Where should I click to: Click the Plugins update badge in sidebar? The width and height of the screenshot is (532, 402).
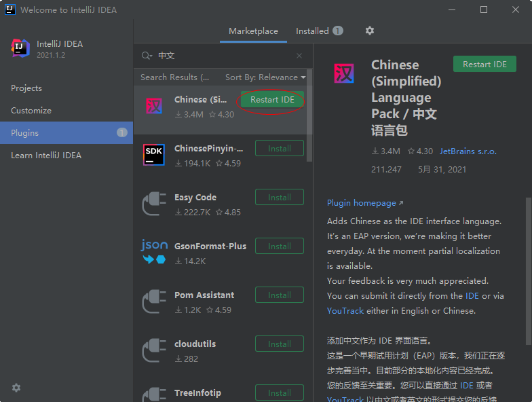122,133
